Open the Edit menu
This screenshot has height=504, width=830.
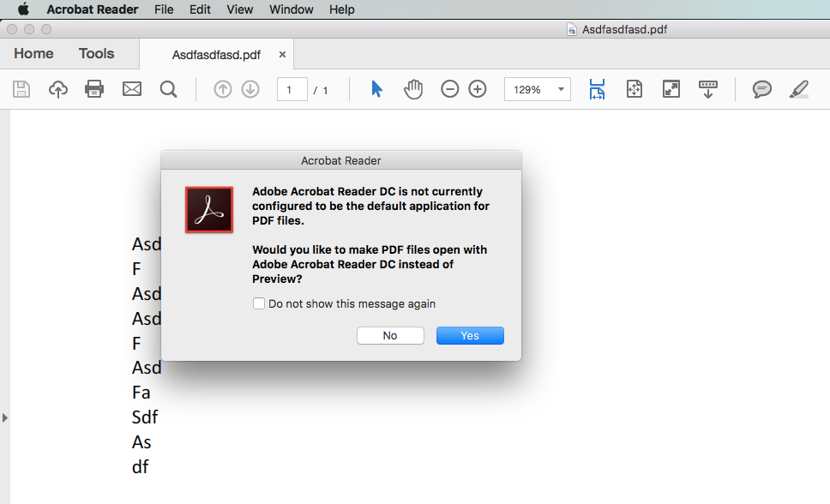pos(200,9)
